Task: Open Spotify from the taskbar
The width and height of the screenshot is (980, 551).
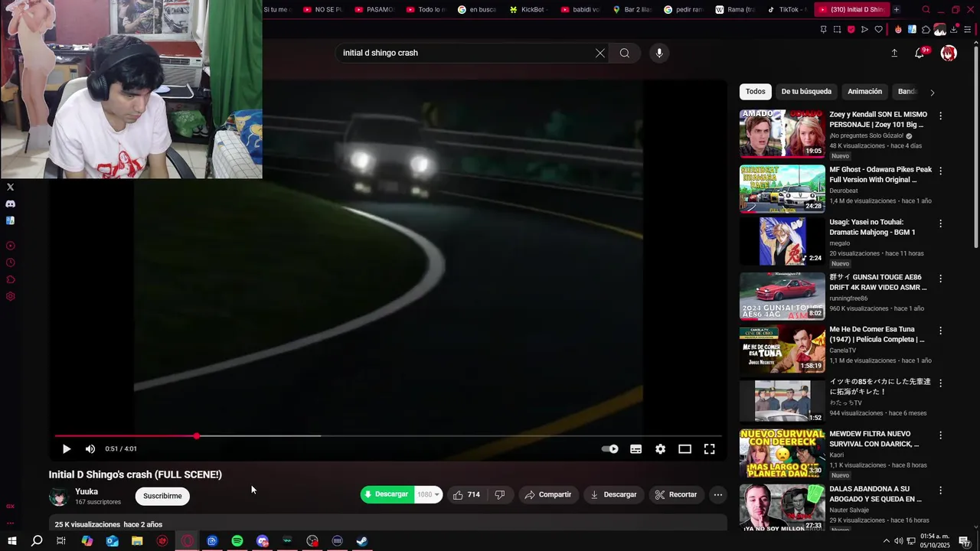Action: [x=237, y=541]
